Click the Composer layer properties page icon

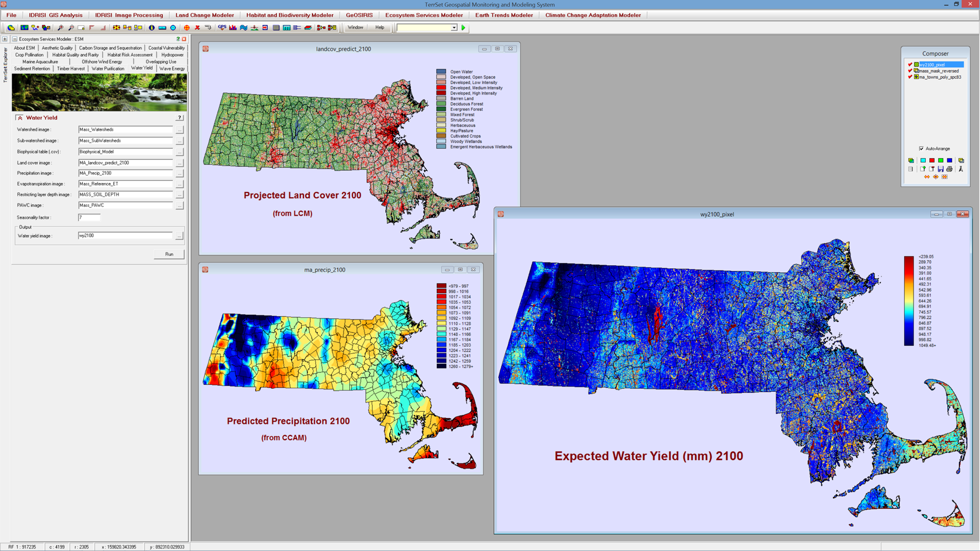click(911, 169)
